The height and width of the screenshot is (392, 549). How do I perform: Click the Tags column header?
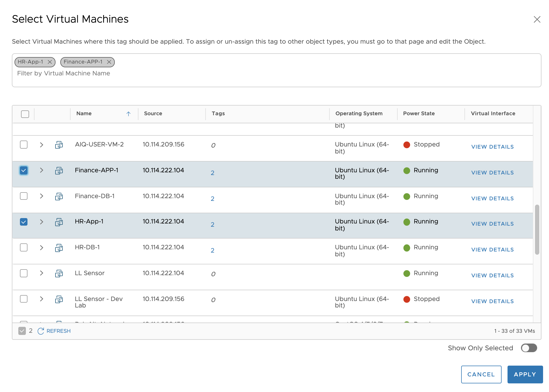218,113
